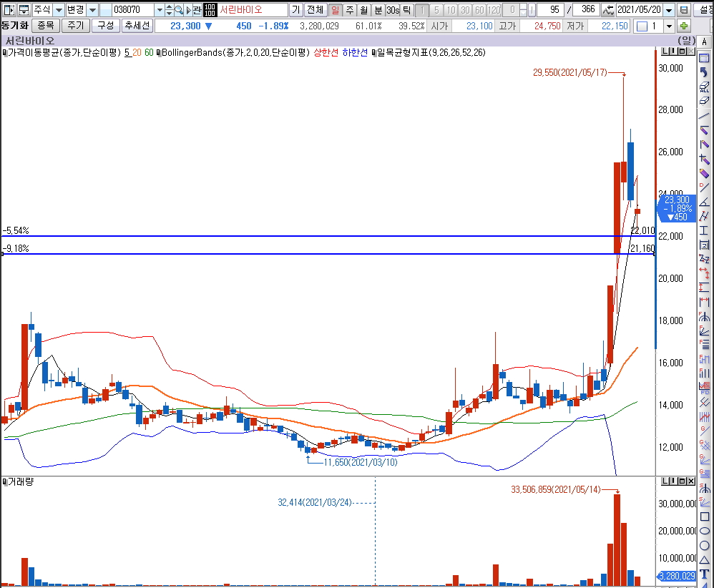Open the 종목 tab
This screenshot has width=714, height=588.
(x=46, y=26)
